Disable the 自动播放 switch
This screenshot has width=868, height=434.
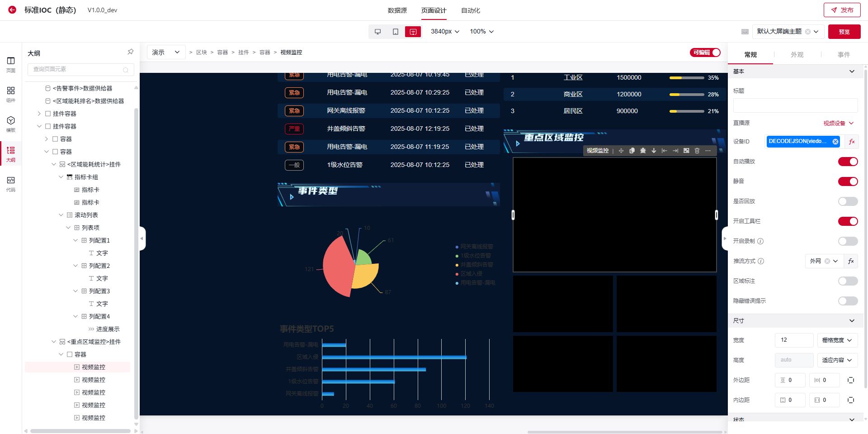pos(848,162)
